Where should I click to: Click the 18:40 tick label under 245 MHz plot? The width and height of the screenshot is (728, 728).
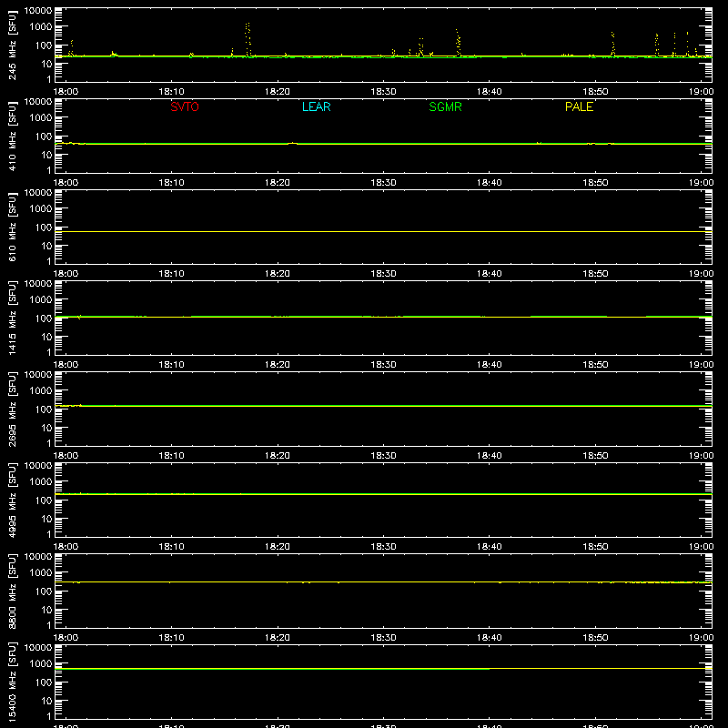tap(490, 92)
